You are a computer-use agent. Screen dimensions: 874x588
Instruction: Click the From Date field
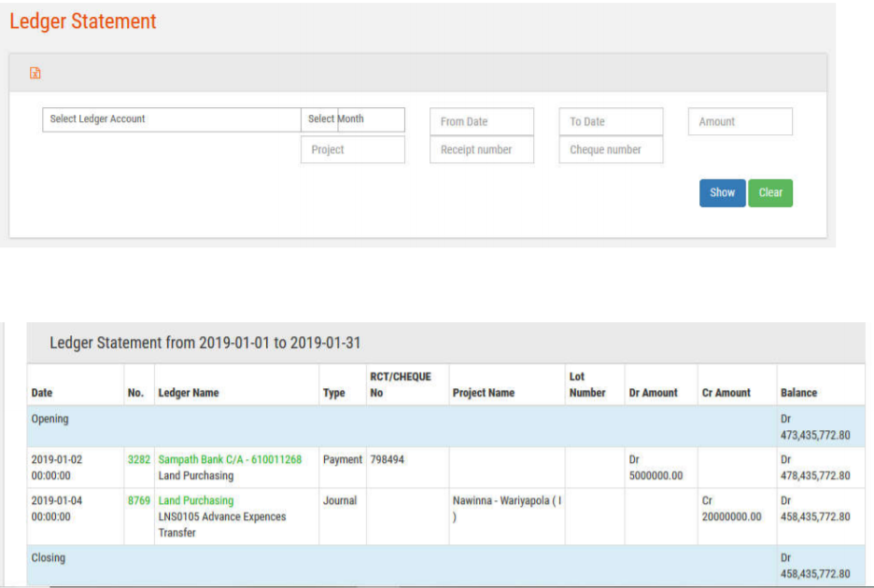pyautogui.click(x=481, y=121)
